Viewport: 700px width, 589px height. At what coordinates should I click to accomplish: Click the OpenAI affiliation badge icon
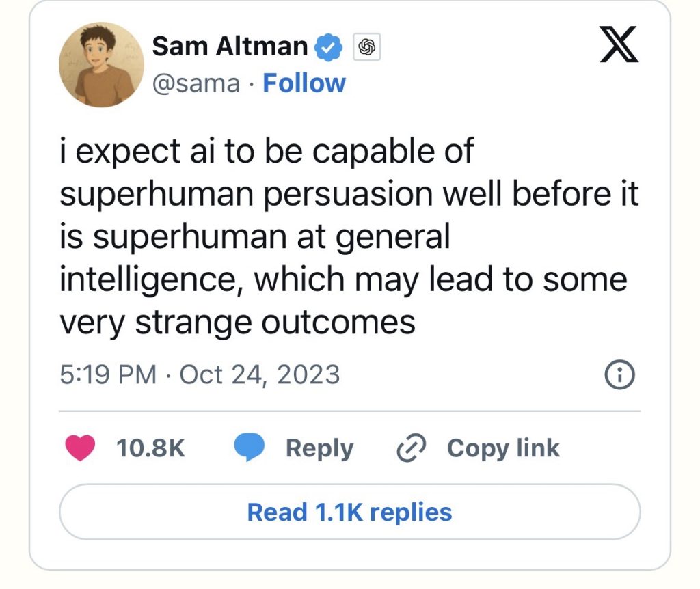[367, 47]
